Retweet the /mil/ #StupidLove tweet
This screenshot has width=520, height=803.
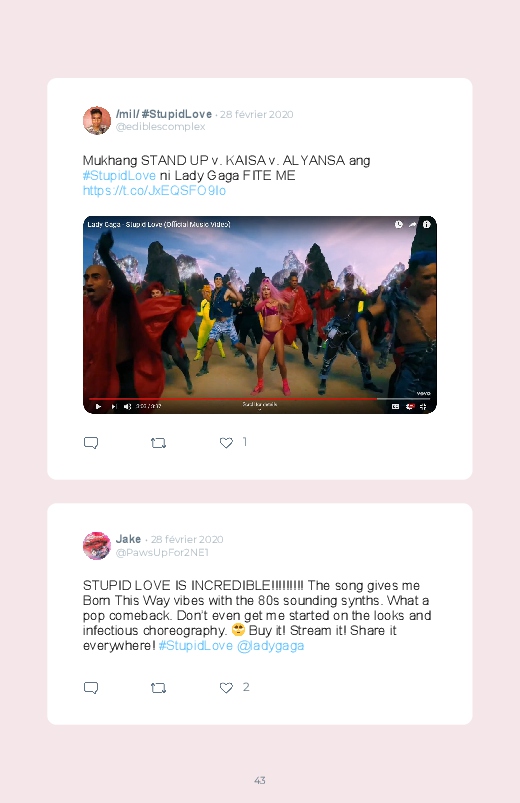click(158, 443)
